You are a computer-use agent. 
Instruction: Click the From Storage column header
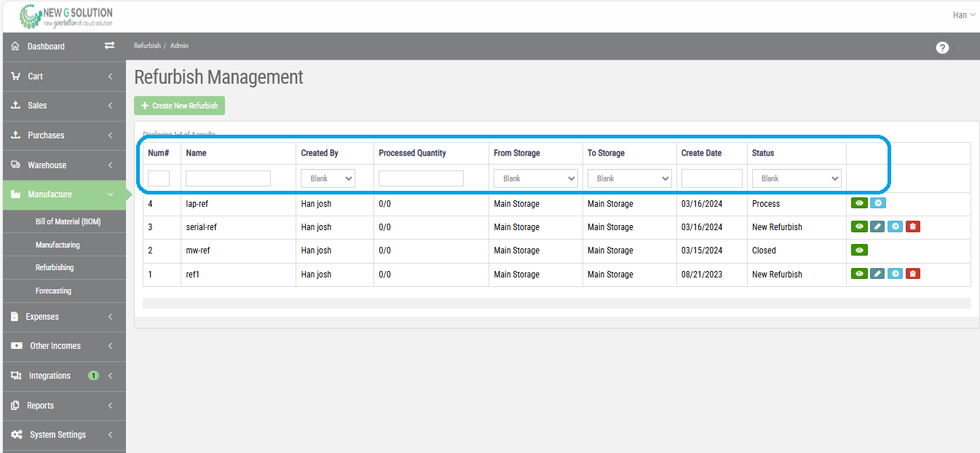coord(517,153)
